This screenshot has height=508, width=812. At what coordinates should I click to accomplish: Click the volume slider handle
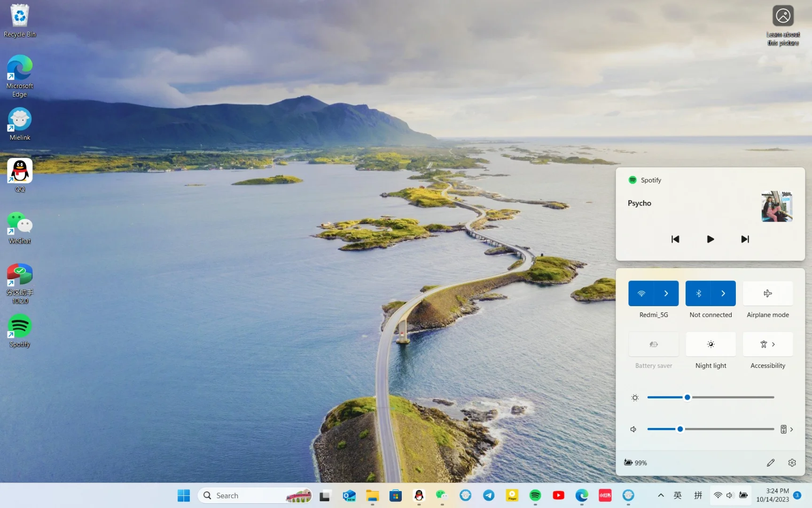point(680,429)
